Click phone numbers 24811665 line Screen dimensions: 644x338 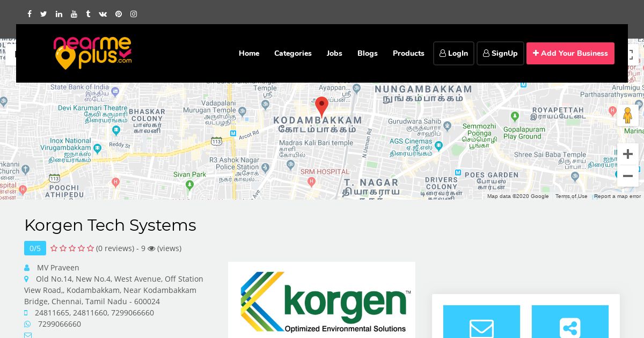point(94,313)
